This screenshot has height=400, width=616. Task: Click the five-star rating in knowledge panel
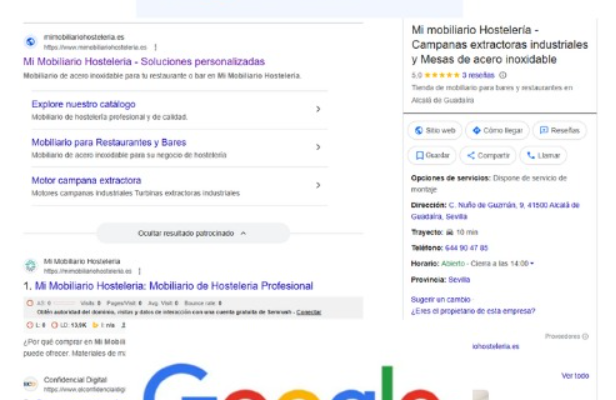point(442,75)
